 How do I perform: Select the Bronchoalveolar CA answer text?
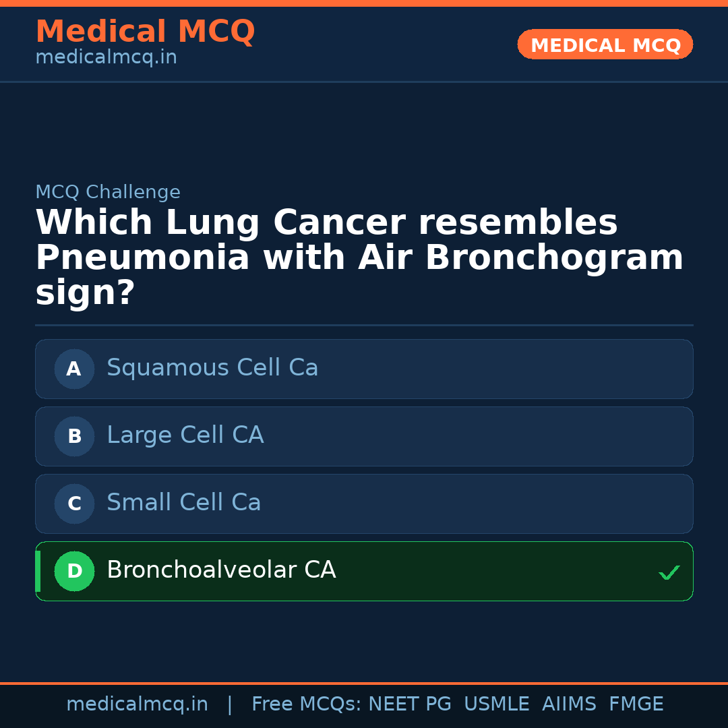click(x=221, y=570)
